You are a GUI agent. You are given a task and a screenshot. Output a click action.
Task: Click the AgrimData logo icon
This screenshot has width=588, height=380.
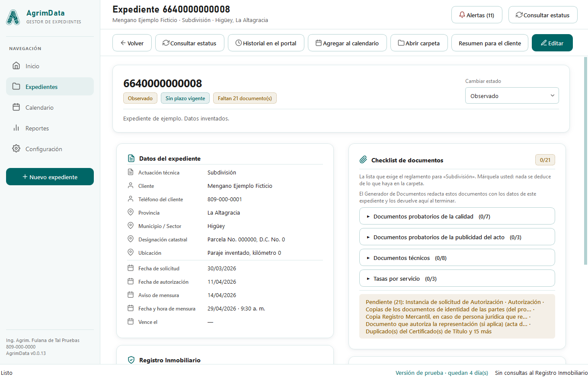[13, 17]
